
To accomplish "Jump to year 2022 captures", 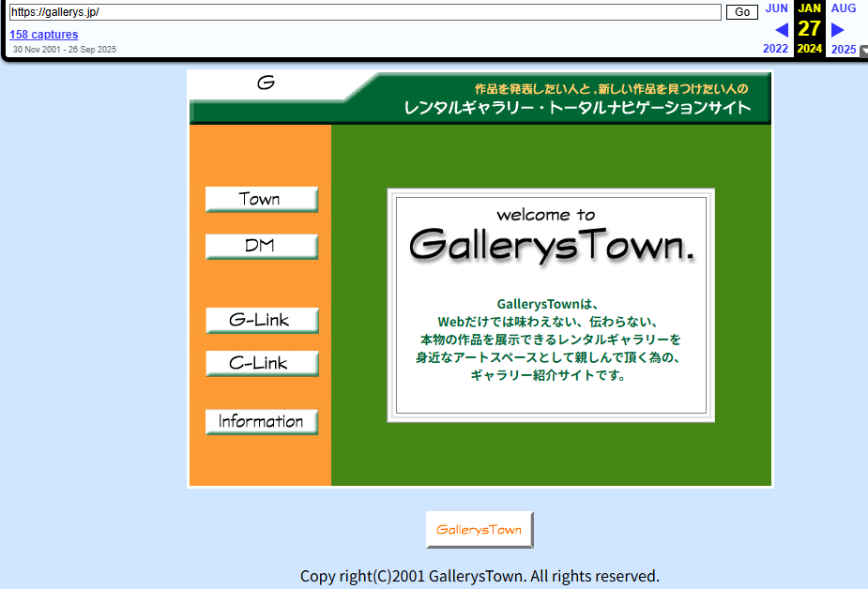I will point(775,49).
